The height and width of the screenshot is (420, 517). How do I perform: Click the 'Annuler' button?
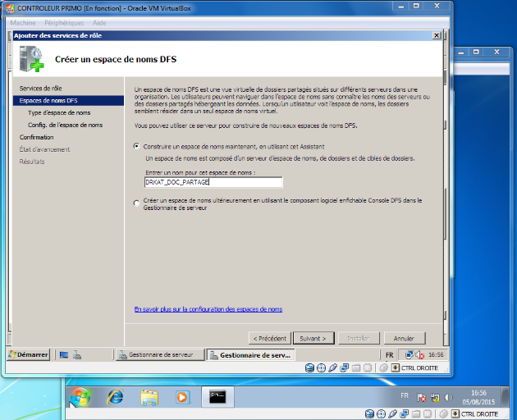405,338
